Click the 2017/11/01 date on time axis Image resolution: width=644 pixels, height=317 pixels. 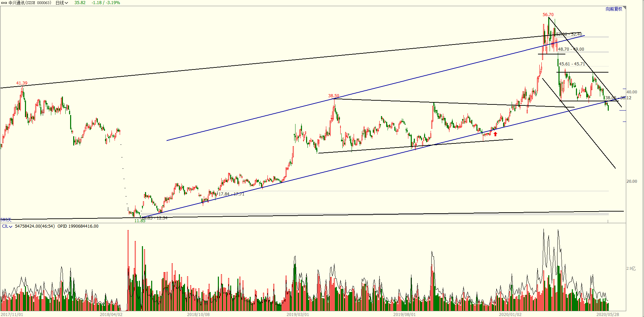point(12,314)
